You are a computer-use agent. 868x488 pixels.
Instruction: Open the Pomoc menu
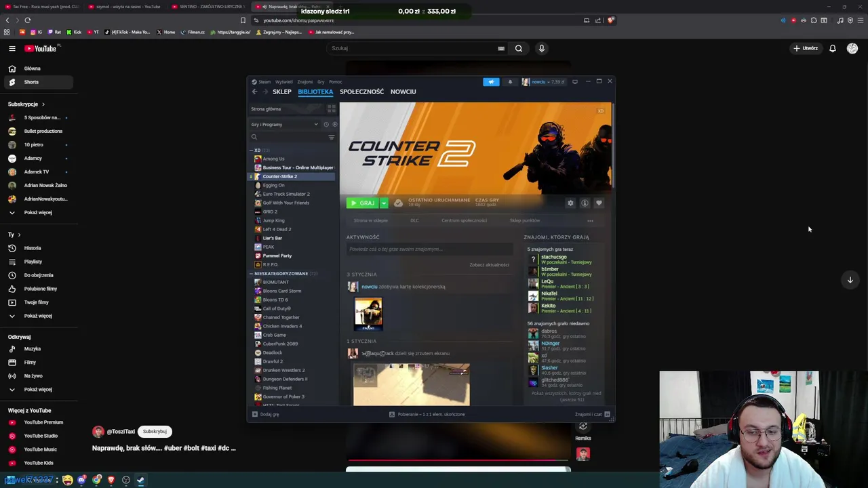coord(336,82)
